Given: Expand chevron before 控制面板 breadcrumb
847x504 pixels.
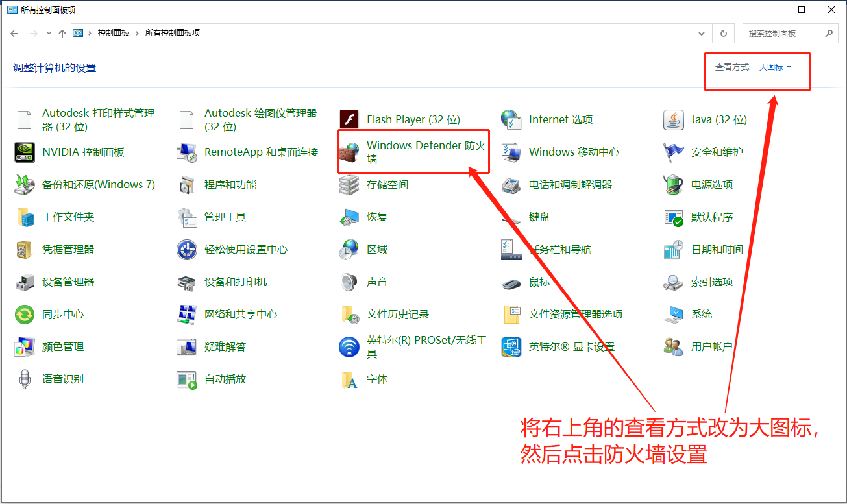Looking at the screenshot, I should coord(90,33).
